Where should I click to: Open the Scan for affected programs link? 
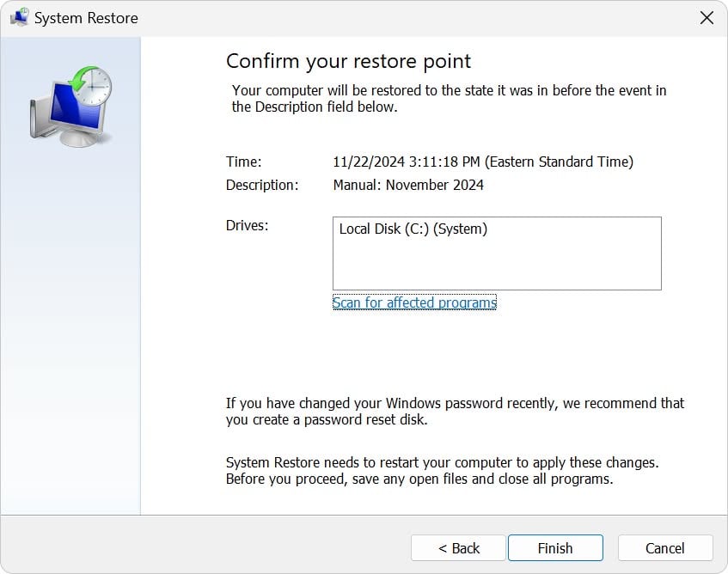[414, 302]
